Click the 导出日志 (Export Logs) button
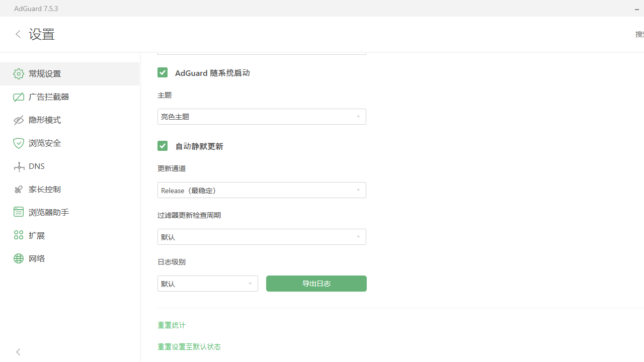644x362 pixels. point(316,283)
